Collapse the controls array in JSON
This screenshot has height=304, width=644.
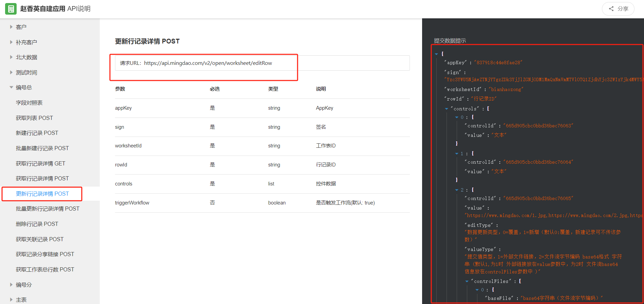click(x=447, y=109)
